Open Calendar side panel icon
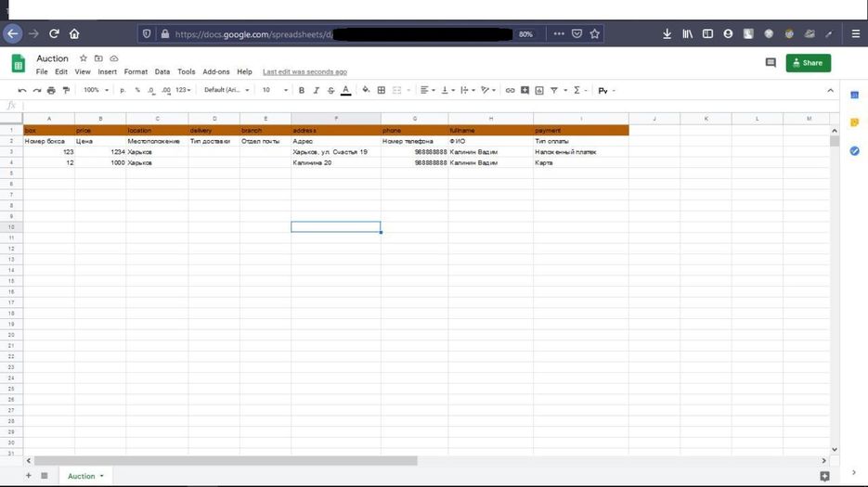 pos(855,96)
